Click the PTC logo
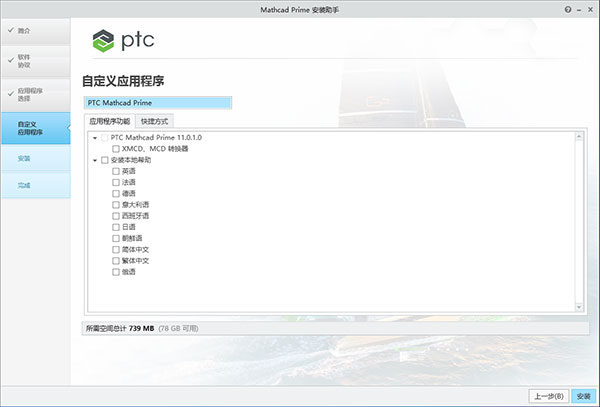The height and width of the screenshot is (407, 600). pos(123,41)
